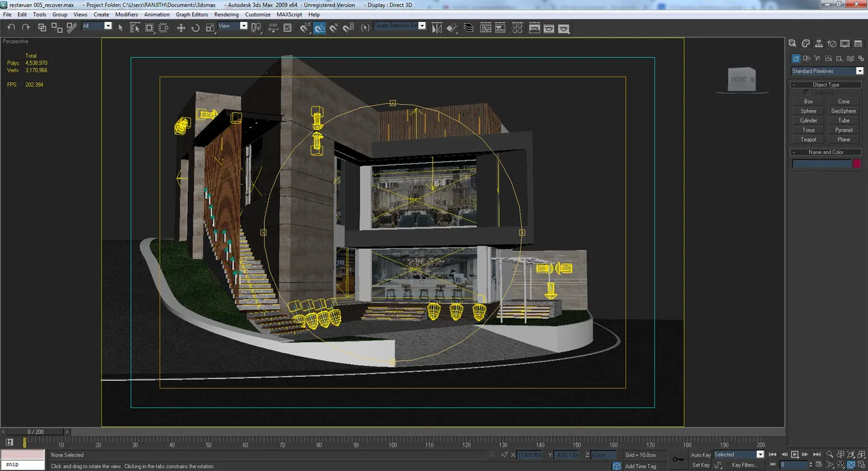Open the Key Filters dialog
This screenshot has height=471, width=868.
click(744, 465)
